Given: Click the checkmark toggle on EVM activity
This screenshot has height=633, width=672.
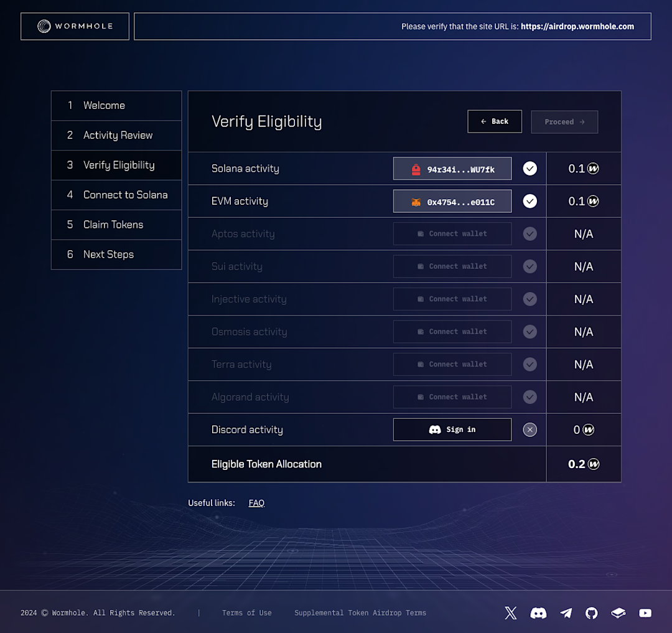Looking at the screenshot, I should coord(530,200).
